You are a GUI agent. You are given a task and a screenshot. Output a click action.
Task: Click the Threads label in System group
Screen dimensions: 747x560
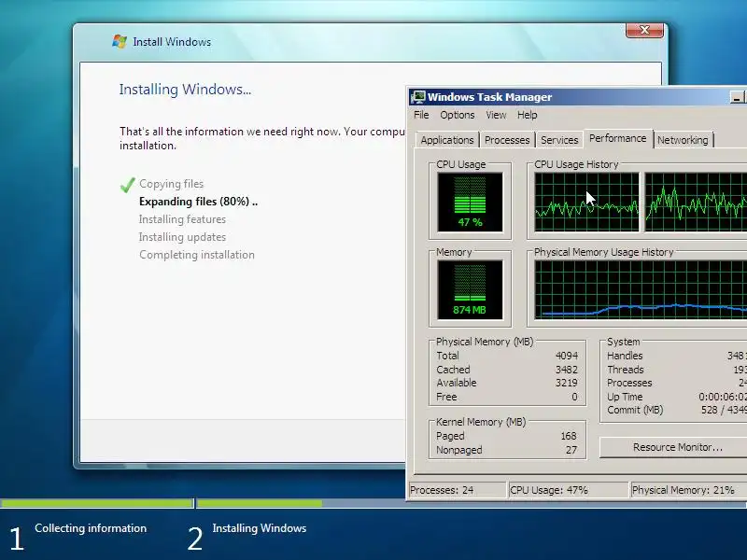pyautogui.click(x=625, y=370)
